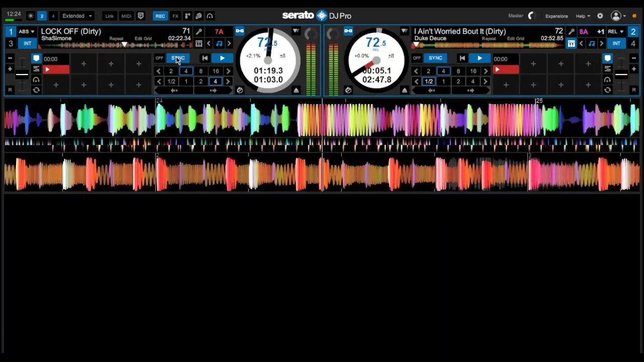Open Edit Grid on deck 1
The height and width of the screenshot is (362, 644).
point(143,39)
